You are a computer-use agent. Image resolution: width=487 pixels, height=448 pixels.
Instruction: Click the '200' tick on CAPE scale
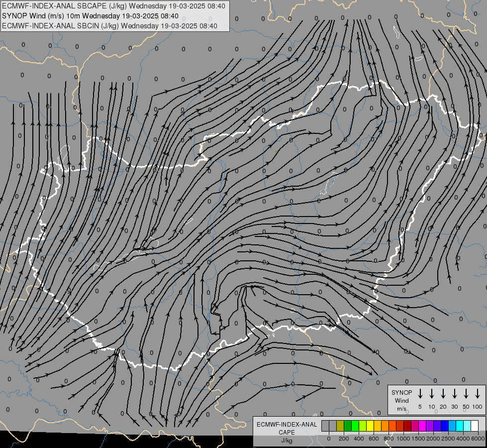[344, 439]
